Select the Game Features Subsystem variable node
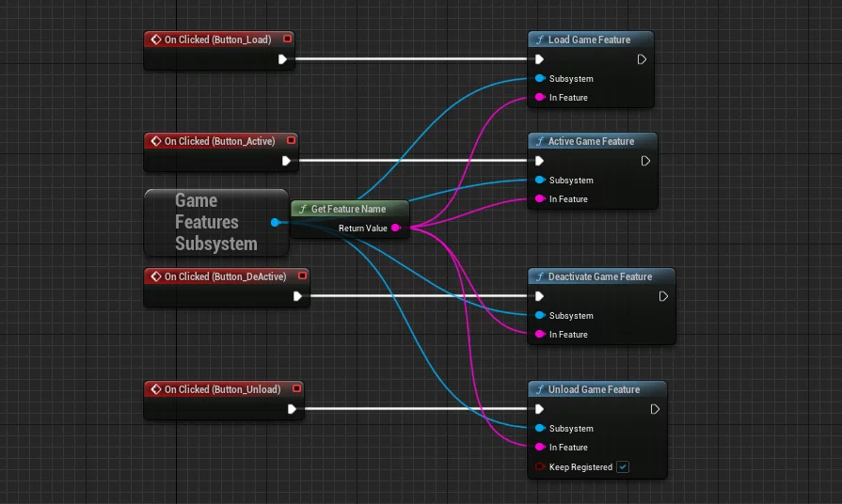This screenshot has width=842, height=504. [x=215, y=223]
